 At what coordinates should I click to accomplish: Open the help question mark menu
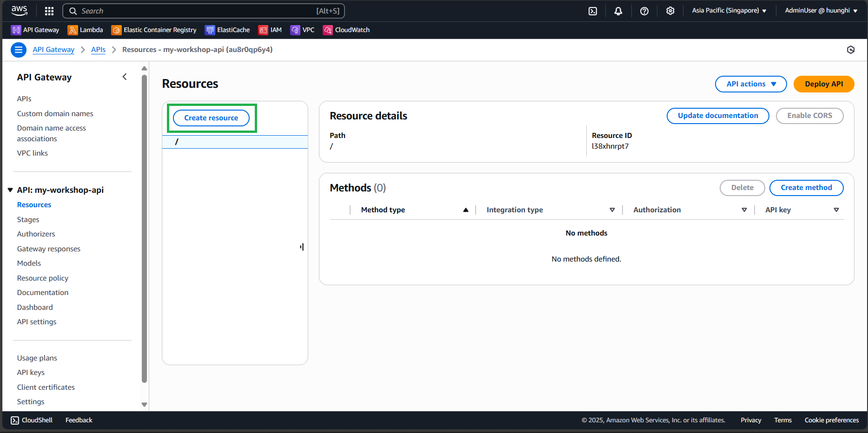(x=644, y=11)
